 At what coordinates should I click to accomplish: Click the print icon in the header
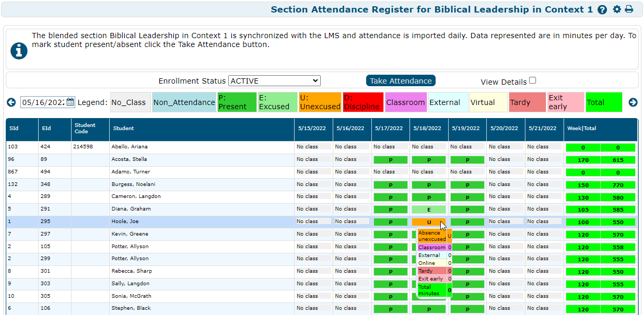pos(628,9)
